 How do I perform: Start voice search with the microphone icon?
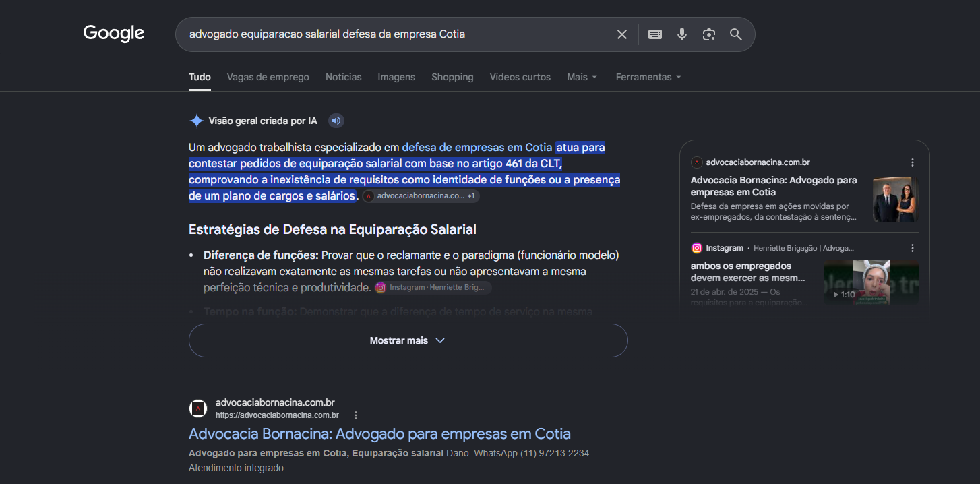pyautogui.click(x=682, y=34)
